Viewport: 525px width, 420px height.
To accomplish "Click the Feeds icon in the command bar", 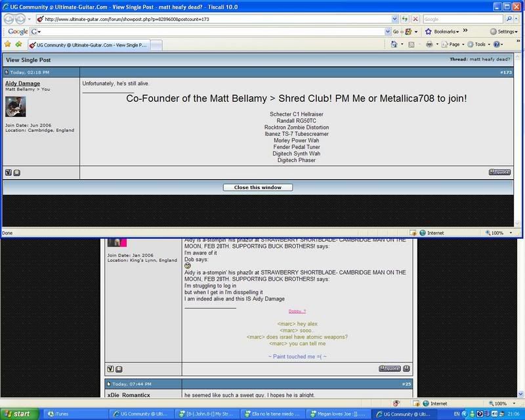I will tap(411, 44).
